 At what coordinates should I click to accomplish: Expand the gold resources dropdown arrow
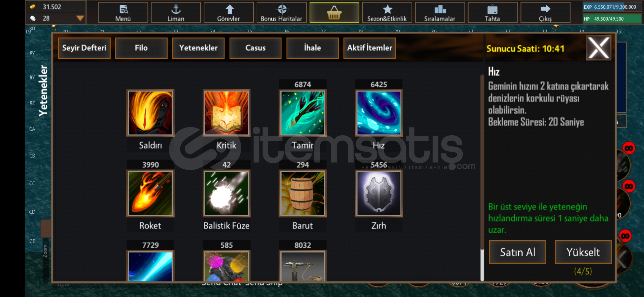80,18
